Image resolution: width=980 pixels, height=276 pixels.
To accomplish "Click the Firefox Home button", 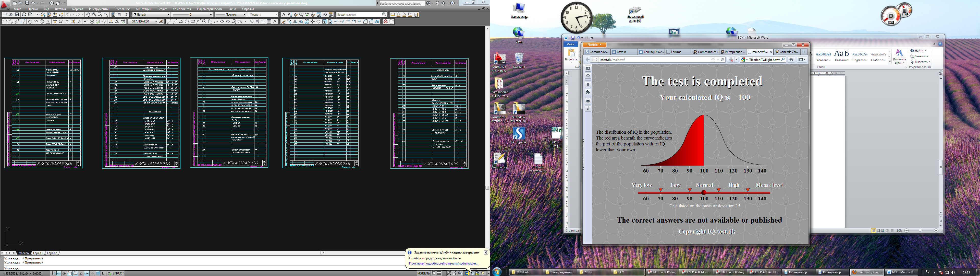I will coord(791,60).
